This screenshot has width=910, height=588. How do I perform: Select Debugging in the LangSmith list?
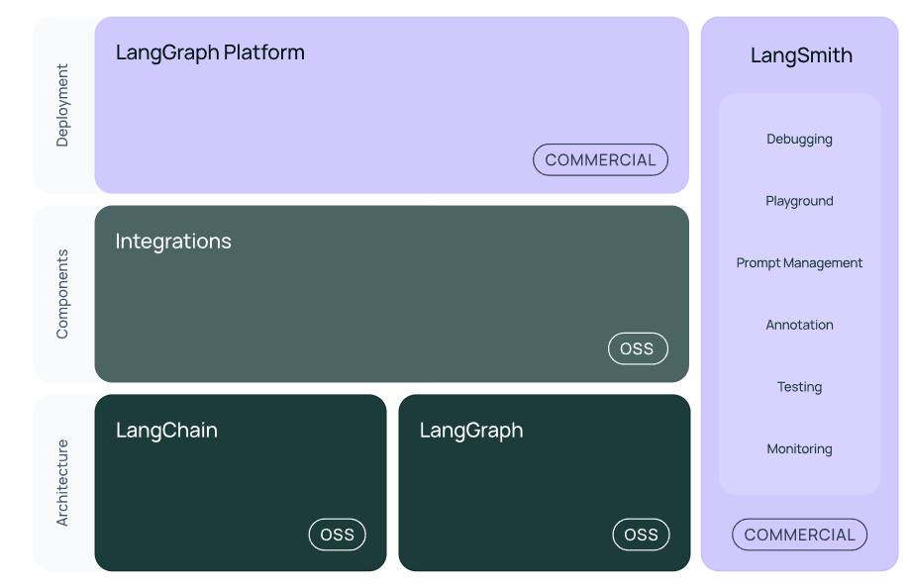tap(799, 140)
